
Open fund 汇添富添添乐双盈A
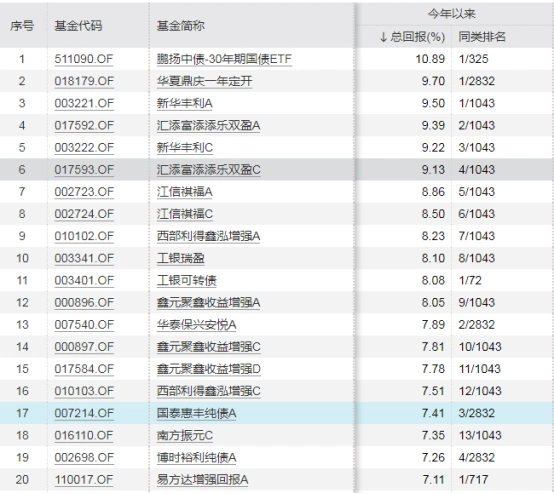point(208,125)
